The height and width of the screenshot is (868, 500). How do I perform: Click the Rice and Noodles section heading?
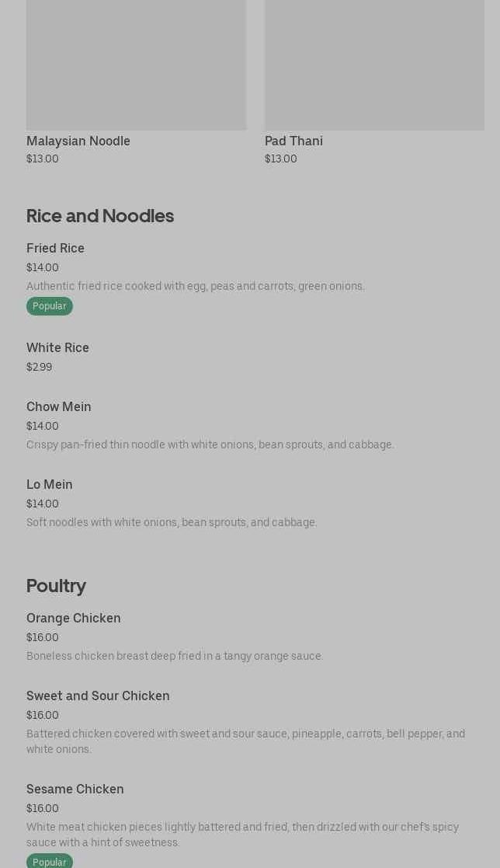click(100, 216)
